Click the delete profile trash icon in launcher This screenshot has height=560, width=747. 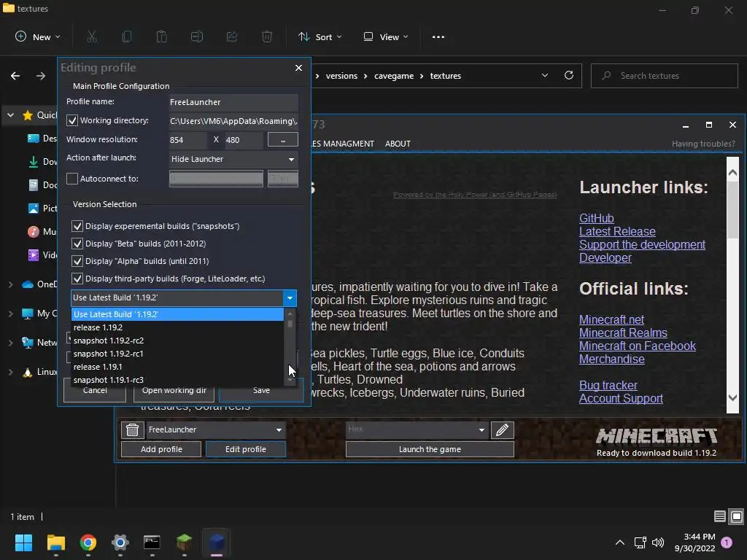133,429
